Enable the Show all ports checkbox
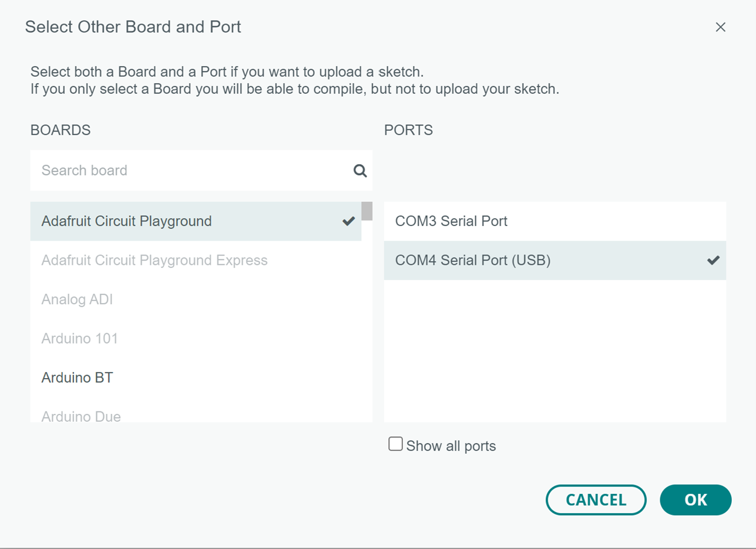This screenshot has height=549, width=756. pyautogui.click(x=396, y=444)
